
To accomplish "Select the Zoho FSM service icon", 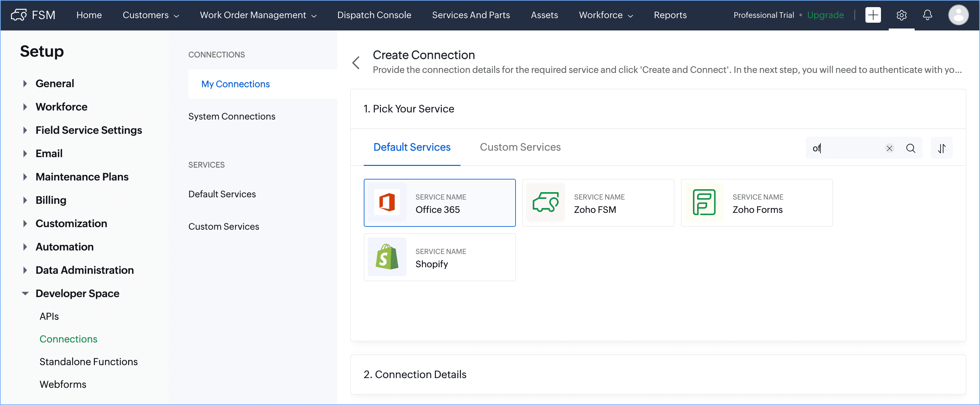I will point(546,202).
